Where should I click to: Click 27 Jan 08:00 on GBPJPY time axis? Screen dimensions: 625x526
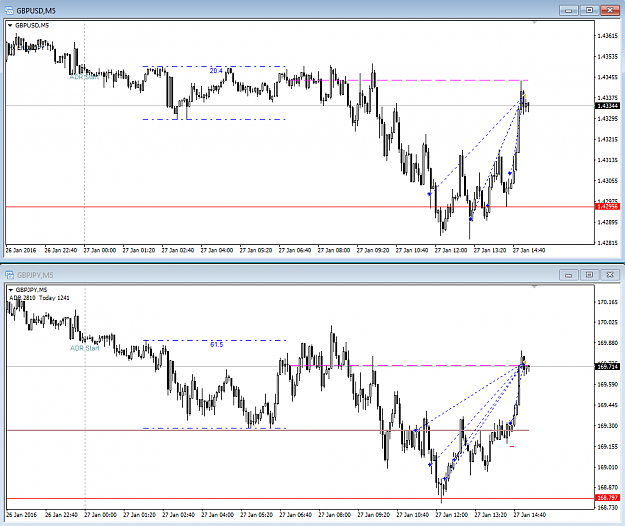click(334, 514)
